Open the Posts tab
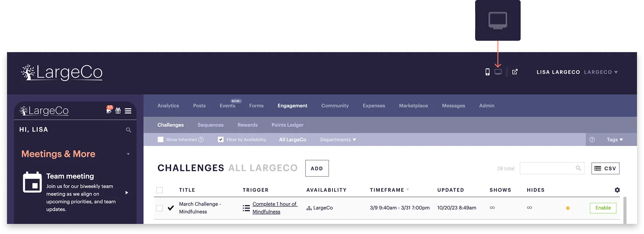This screenshot has height=234, width=644. pyautogui.click(x=199, y=106)
